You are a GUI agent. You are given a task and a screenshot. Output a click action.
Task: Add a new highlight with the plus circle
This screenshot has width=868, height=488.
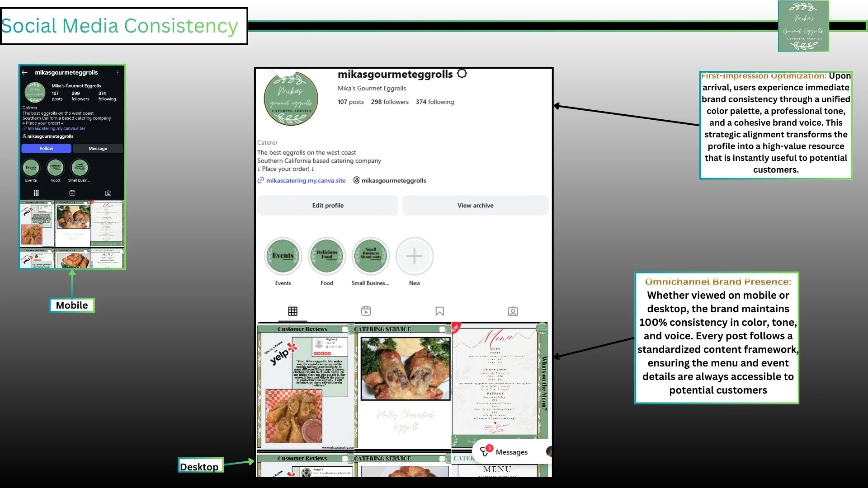[414, 256]
